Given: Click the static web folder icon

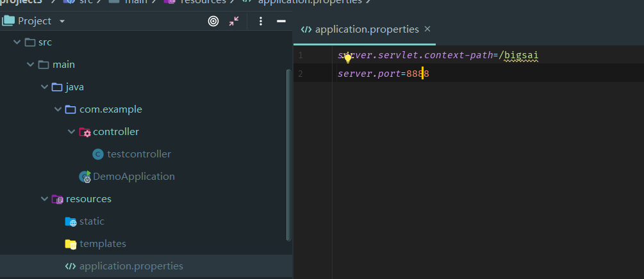Looking at the screenshot, I should tap(70, 221).
